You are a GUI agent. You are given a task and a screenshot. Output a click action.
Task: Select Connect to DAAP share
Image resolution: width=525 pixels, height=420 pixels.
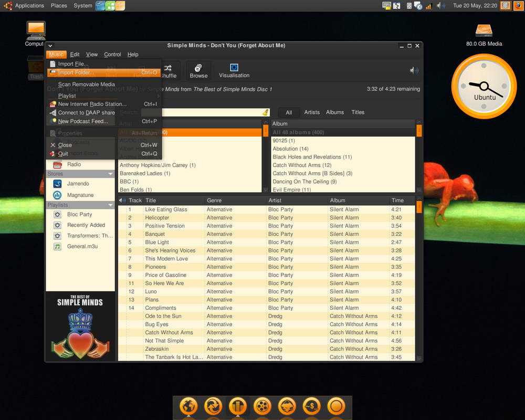[104, 113]
